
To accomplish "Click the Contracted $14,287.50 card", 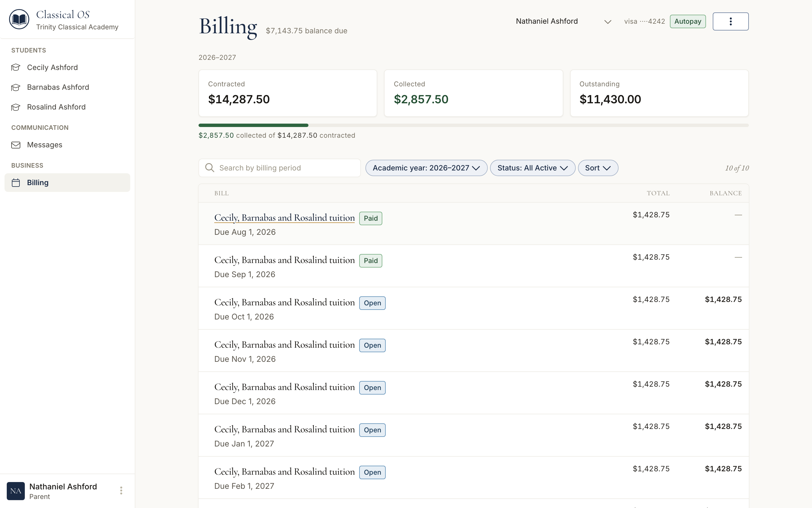I will pyautogui.click(x=288, y=93).
